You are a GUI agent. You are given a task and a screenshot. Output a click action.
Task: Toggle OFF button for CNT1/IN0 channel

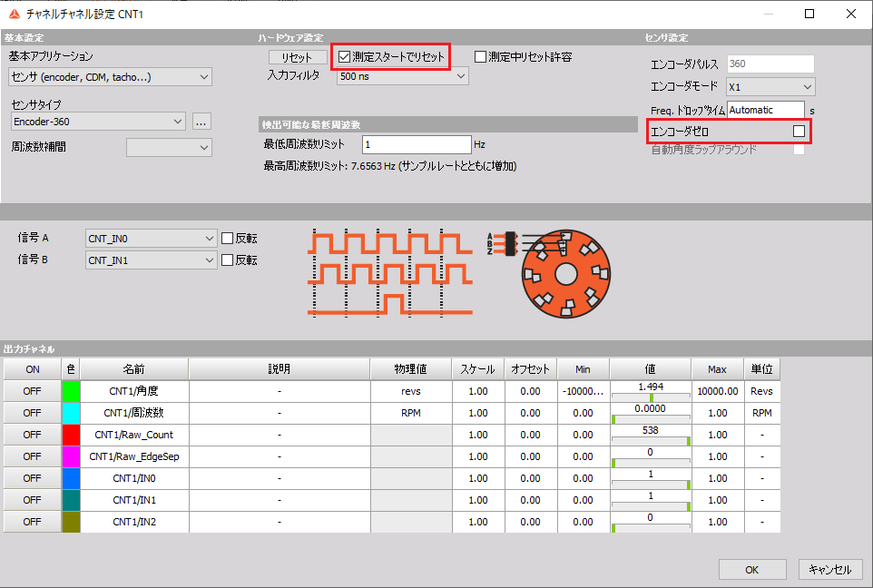click(x=33, y=478)
